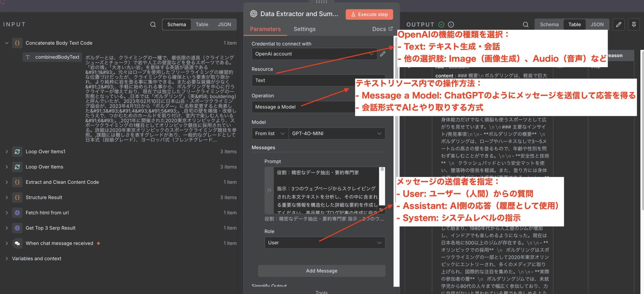Click the pencil edit output icon
The height and width of the screenshot is (294, 644).
(x=619, y=24)
